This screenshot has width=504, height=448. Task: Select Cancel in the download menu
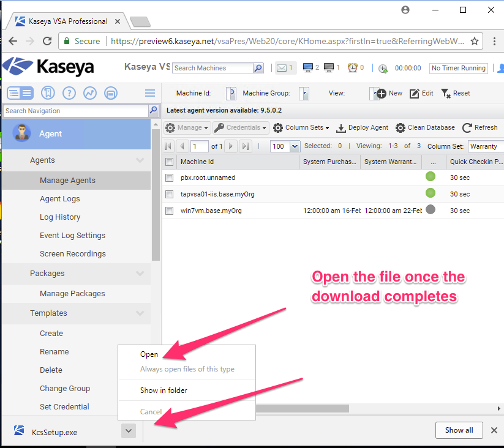[151, 412]
